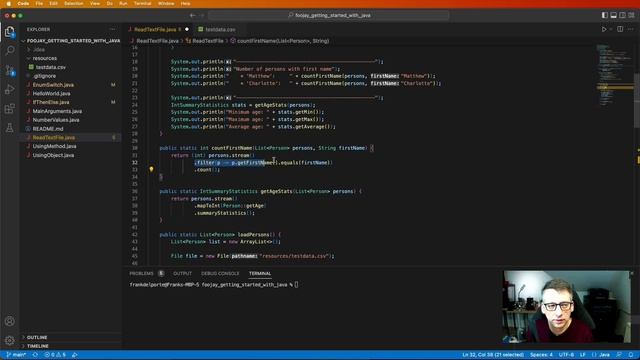Customize layout icon in title bar
The height and width of the screenshot is (360, 640).
[x=631, y=15]
